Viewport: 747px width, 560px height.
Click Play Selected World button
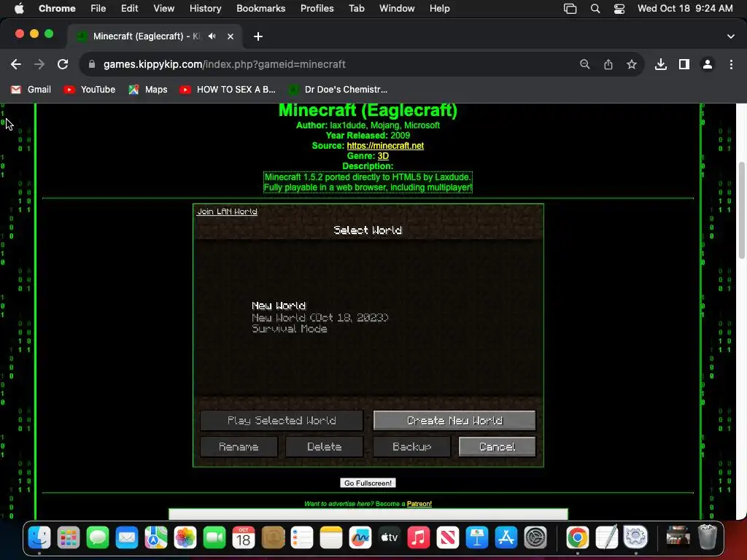pyautogui.click(x=282, y=421)
